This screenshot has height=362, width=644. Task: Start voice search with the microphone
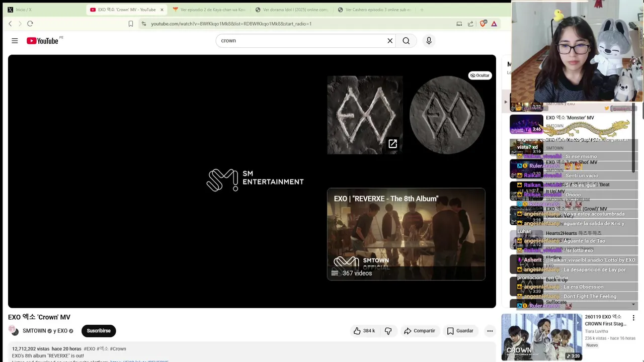pos(429,41)
